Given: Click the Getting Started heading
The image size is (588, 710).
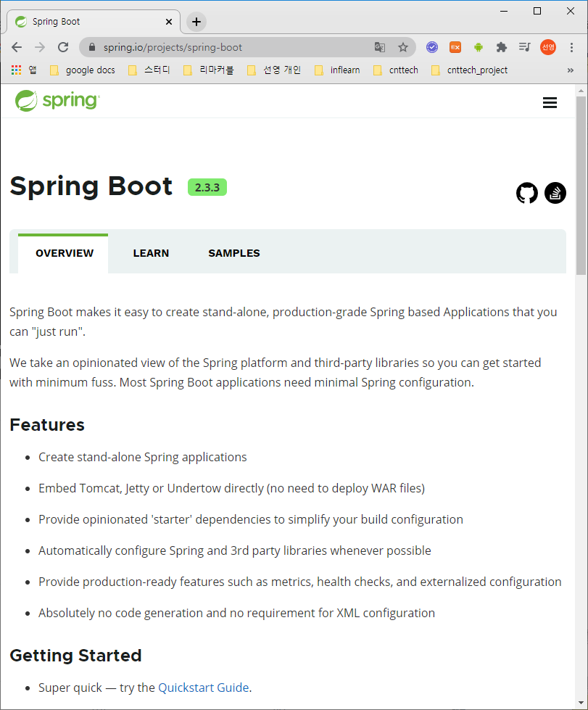Looking at the screenshot, I should [x=75, y=656].
